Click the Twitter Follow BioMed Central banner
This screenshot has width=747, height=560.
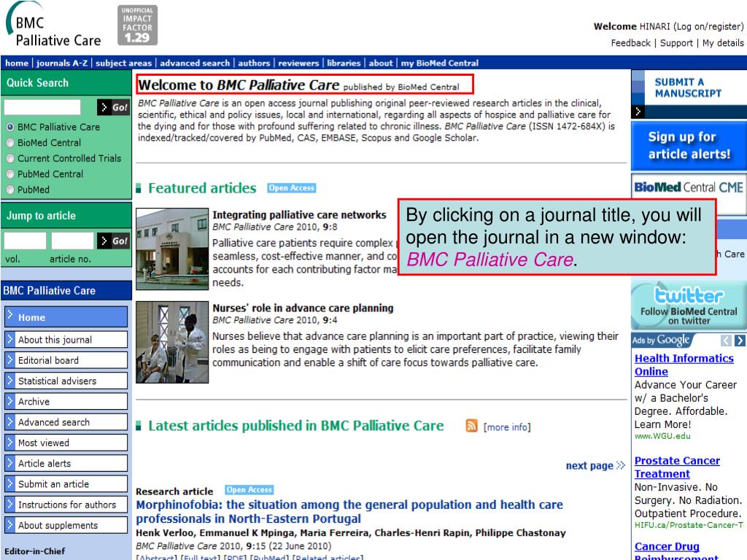[689, 305]
